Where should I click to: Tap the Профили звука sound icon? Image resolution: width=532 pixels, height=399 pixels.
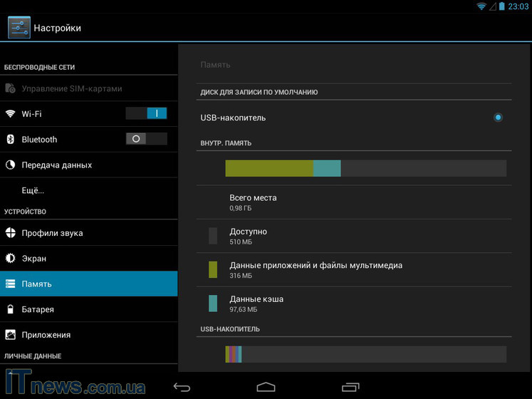pyautogui.click(x=11, y=233)
